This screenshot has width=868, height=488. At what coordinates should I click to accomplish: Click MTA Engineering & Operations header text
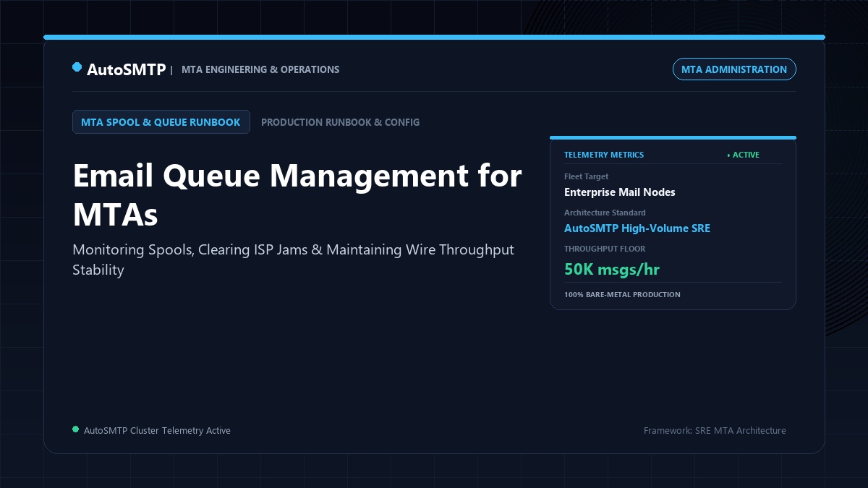click(x=260, y=69)
